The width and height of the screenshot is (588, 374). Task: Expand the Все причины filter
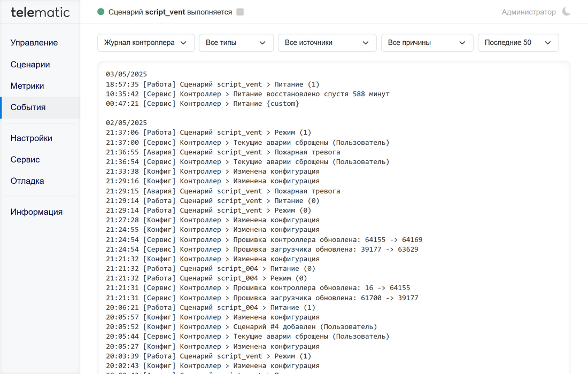(x=427, y=43)
